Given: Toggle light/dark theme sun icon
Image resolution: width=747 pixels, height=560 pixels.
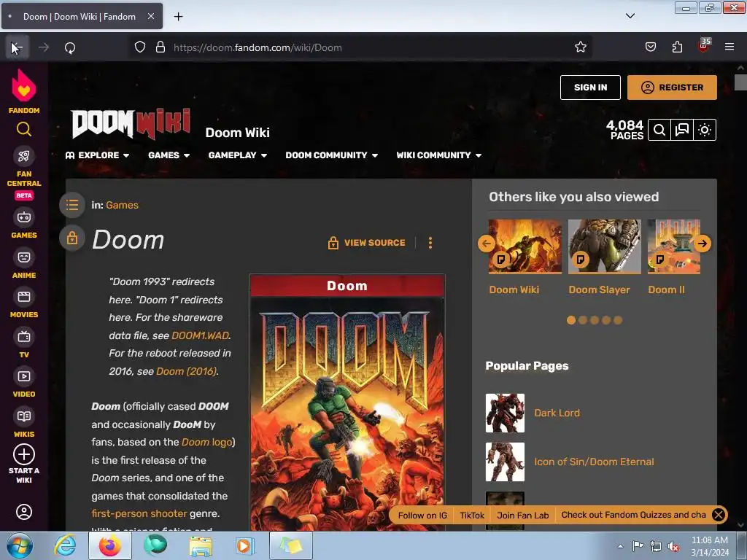Looking at the screenshot, I should click(705, 130).
